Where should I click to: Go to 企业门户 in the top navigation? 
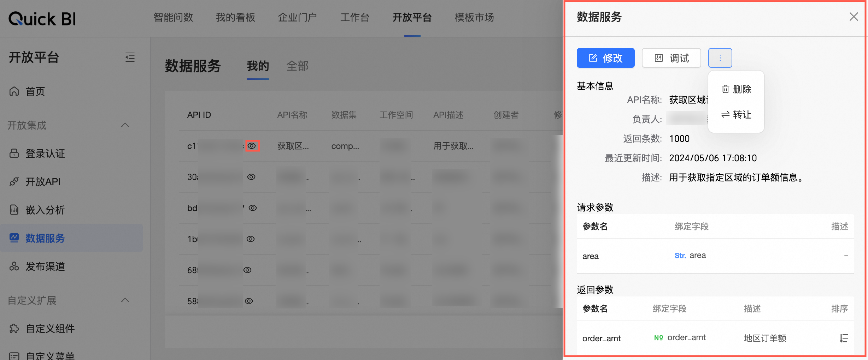[x=297, y=17]
